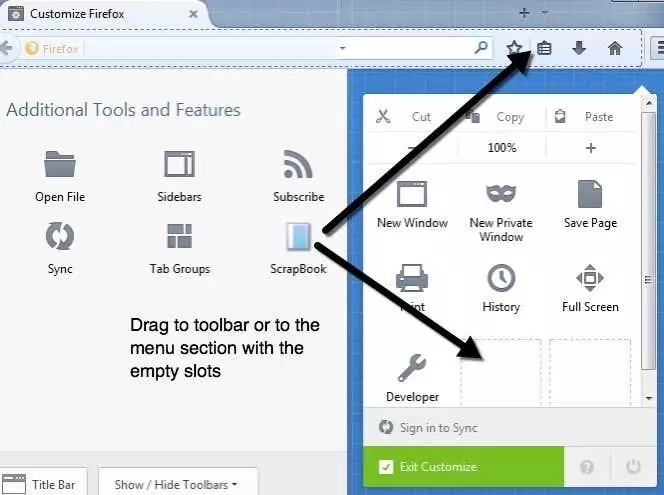Click the History clock icon
This screenshot has height=495, width=664.
(501, 278)
